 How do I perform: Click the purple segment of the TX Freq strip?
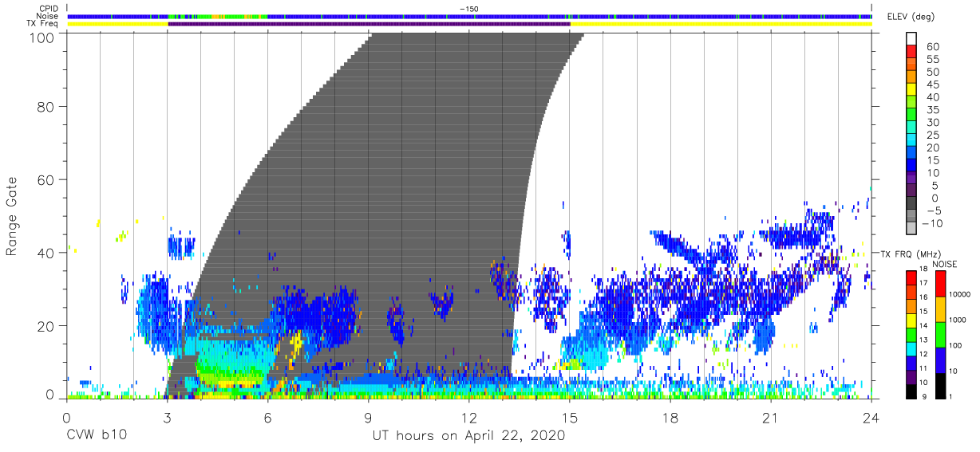(x=369, y=24)
